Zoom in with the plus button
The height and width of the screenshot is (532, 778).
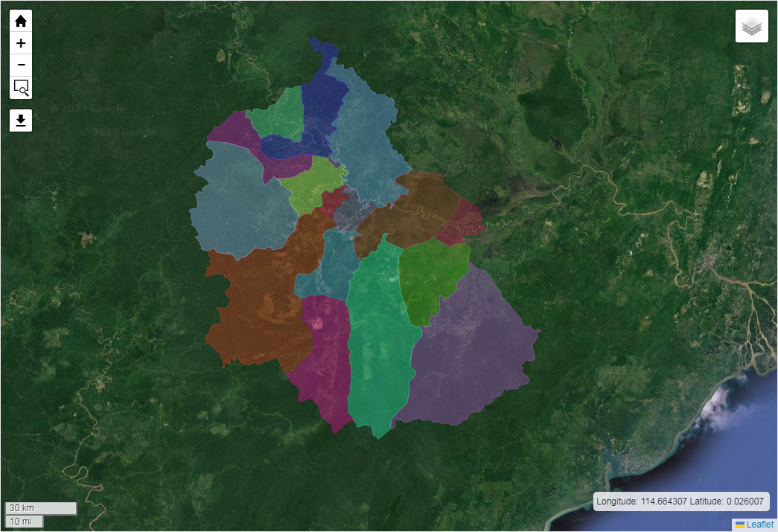(21, 43)
